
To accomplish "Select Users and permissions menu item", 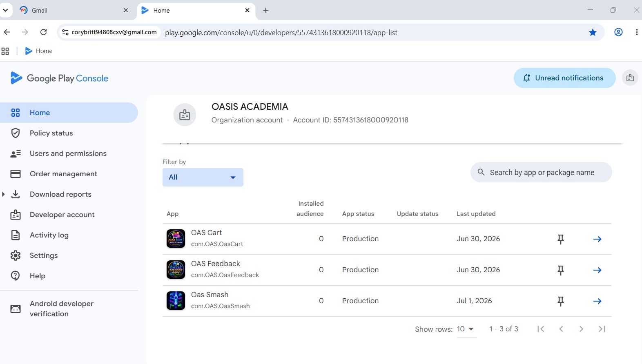I will point(69,153).
